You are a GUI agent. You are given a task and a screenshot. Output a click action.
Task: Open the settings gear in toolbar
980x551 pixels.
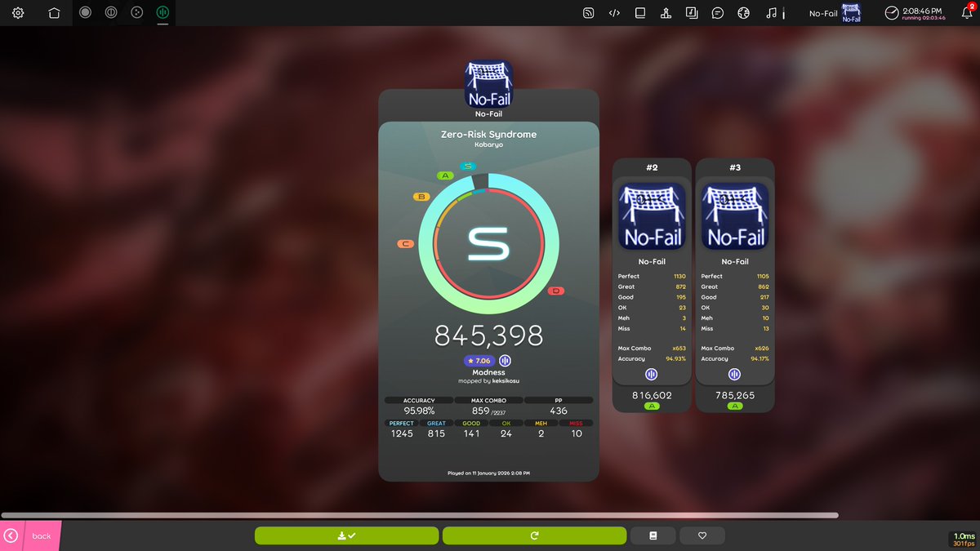point(18,13)
